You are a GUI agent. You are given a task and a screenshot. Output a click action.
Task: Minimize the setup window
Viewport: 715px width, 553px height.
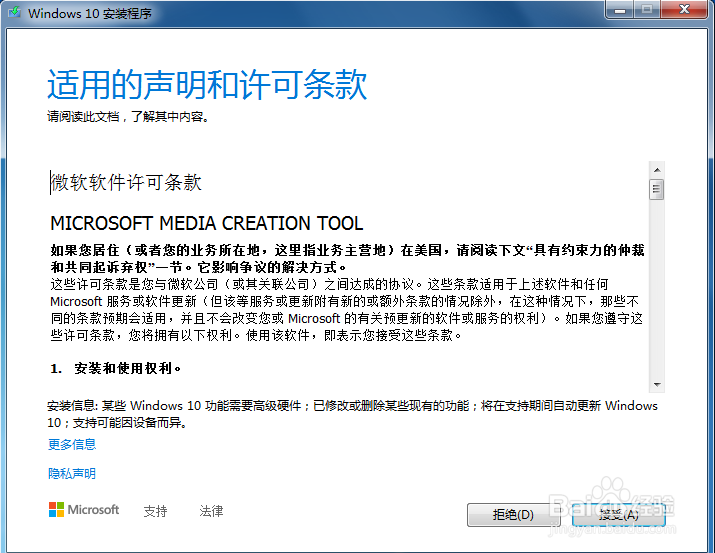click(619, 10)
